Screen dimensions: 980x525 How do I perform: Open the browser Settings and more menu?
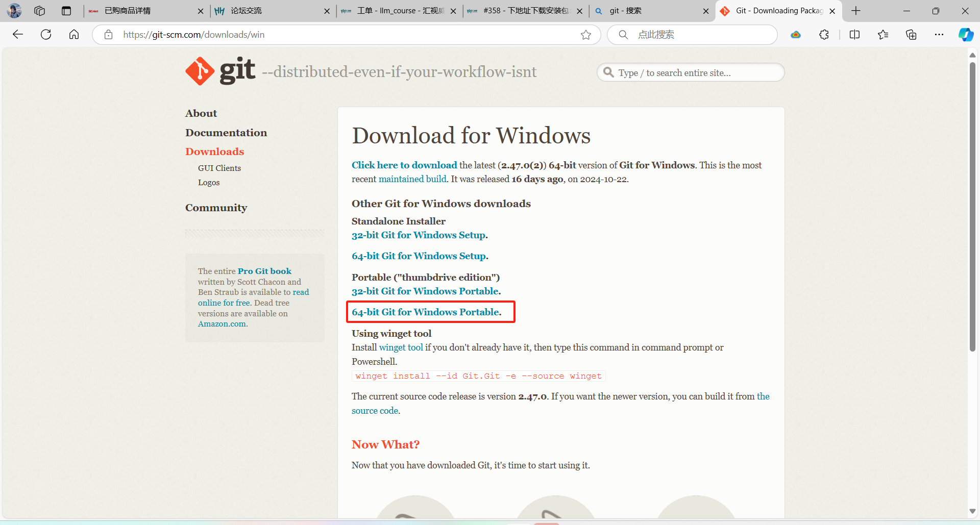[939, 35]
